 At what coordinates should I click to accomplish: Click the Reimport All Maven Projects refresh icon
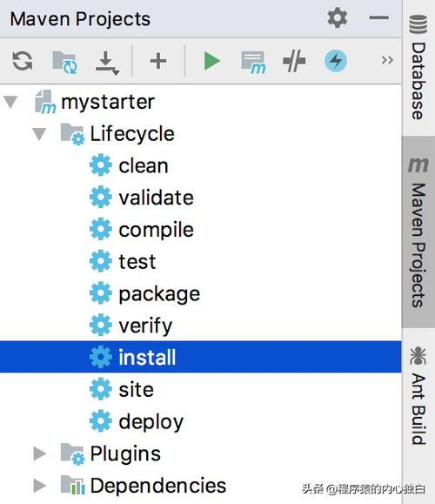pyautogui.click(x=22, y=61)
